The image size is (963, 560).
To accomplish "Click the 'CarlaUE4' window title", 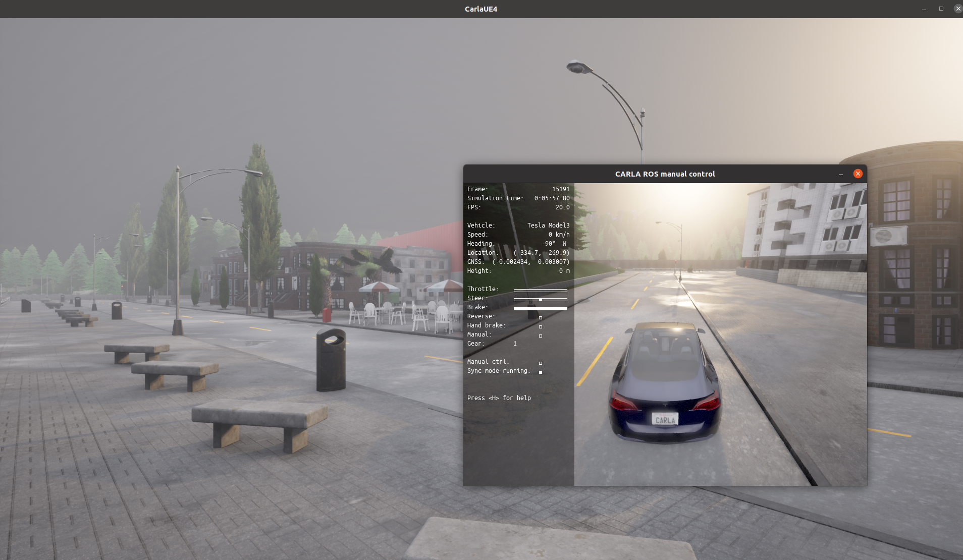I will tap(481, 9).
